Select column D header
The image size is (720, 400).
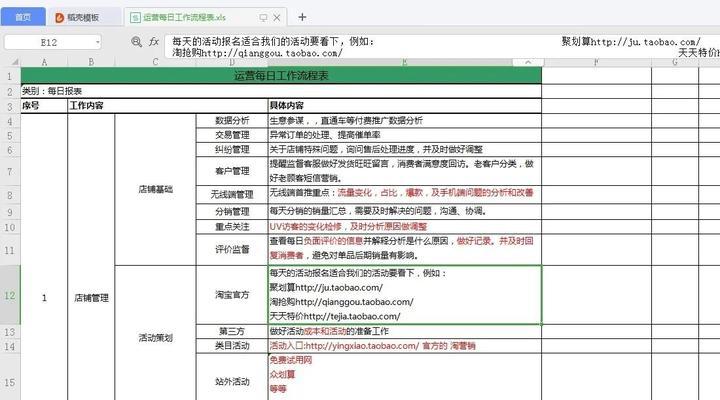point(232,62)
